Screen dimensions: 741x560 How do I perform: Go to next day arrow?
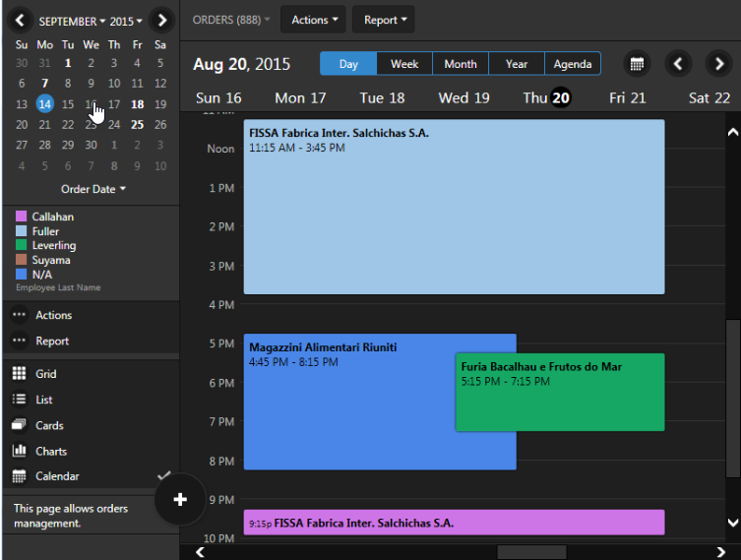(x=718, y=64)
